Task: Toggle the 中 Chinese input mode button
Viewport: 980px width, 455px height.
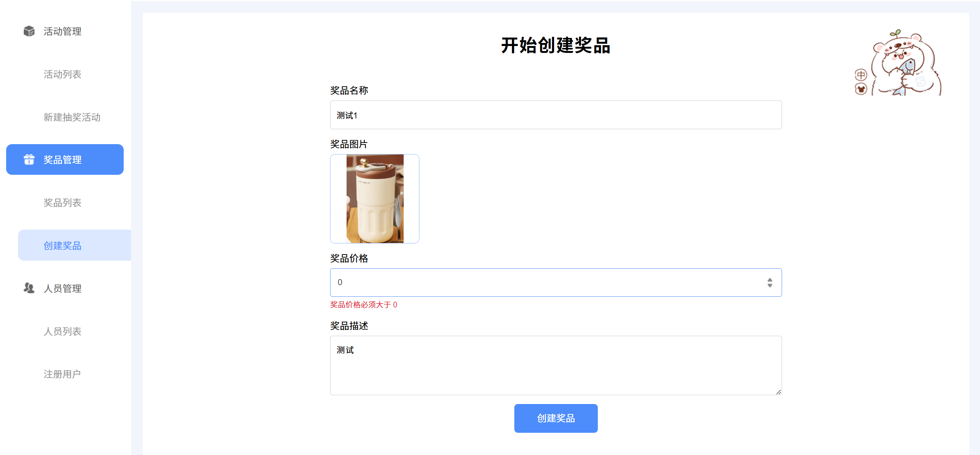Action: tap(861, 75)
